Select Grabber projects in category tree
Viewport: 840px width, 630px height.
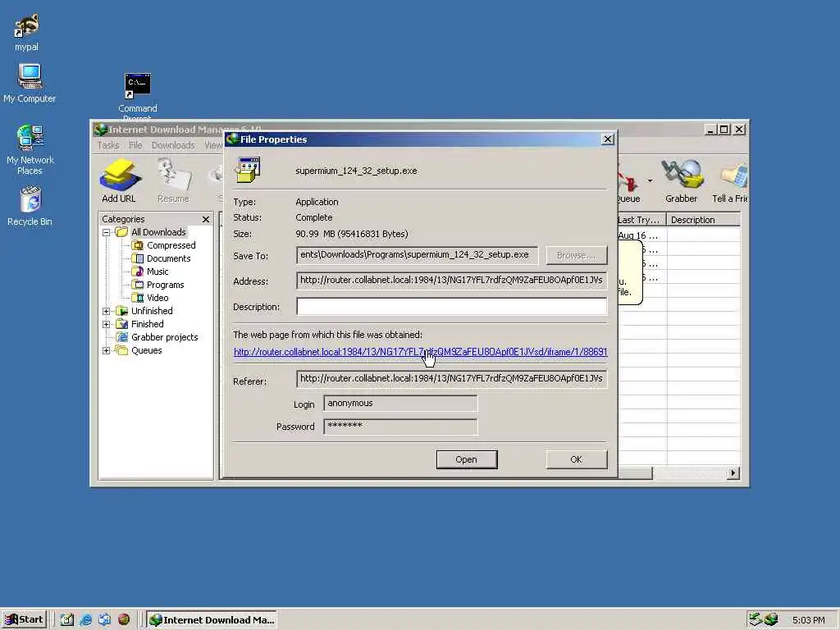[x=157, y=337]
